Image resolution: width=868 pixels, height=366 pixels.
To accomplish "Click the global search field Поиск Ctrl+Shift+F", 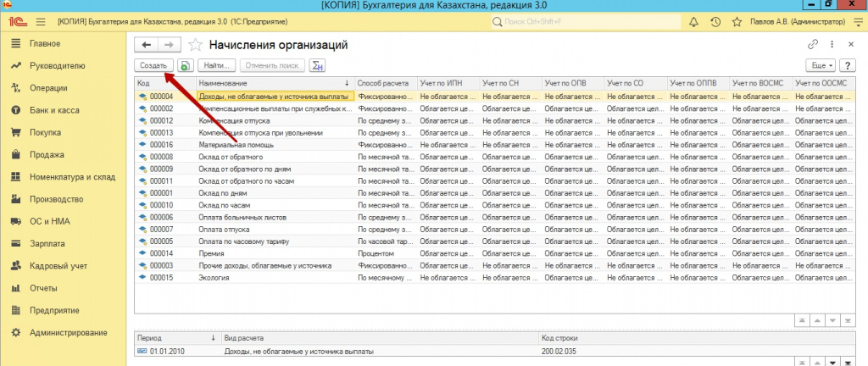I will (x=586, y=22).
